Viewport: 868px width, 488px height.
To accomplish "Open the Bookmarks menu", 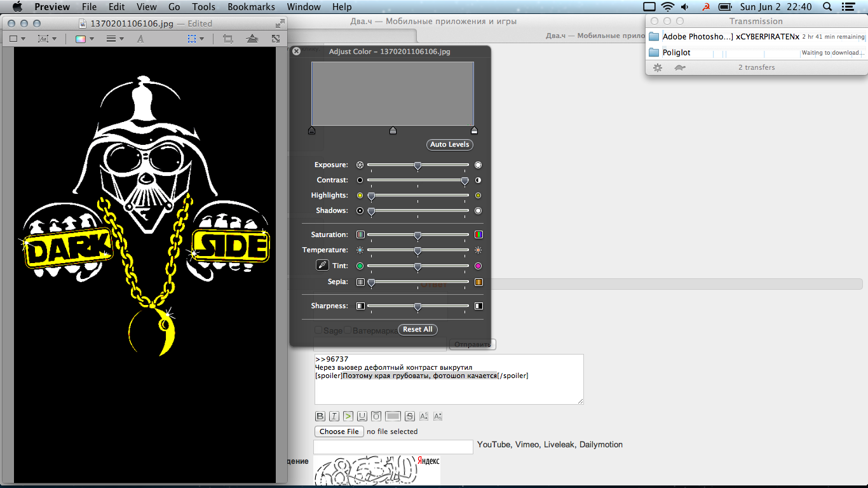I will (x=251, y=7).
